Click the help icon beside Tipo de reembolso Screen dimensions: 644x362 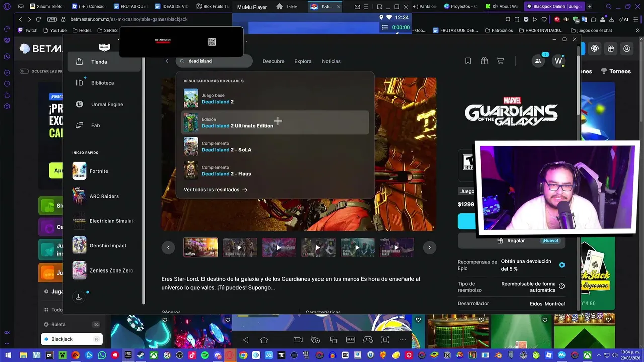click(x=562, y=286)
